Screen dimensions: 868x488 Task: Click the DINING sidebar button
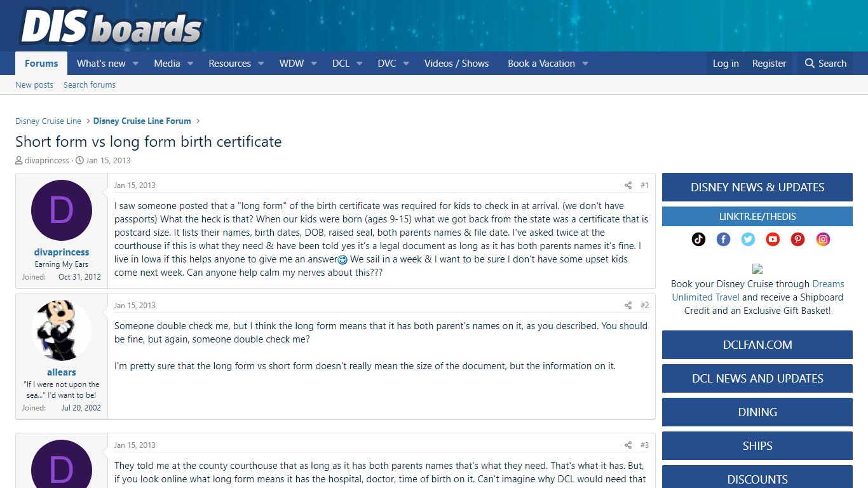tap(757, 412)
